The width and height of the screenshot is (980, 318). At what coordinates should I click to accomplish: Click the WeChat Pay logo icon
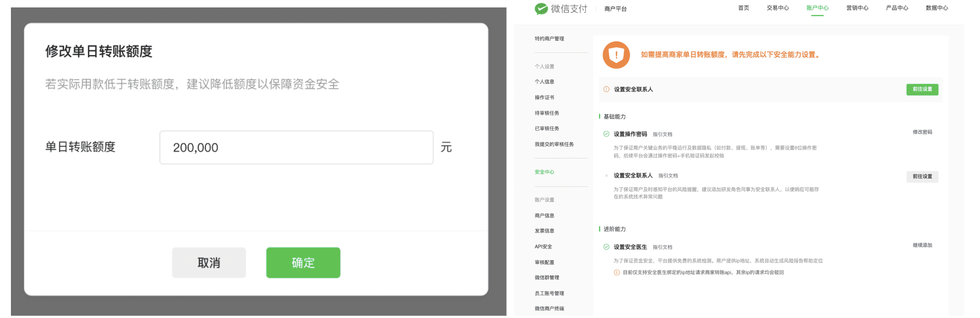(x=541, y=9)
